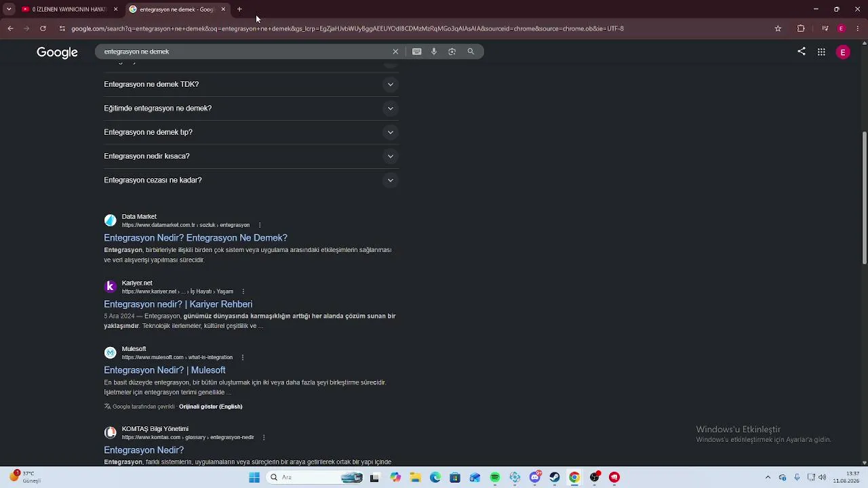Open Task View from the taskbar
The width and height of the screenshot is (868, 488).
(374, 477)
